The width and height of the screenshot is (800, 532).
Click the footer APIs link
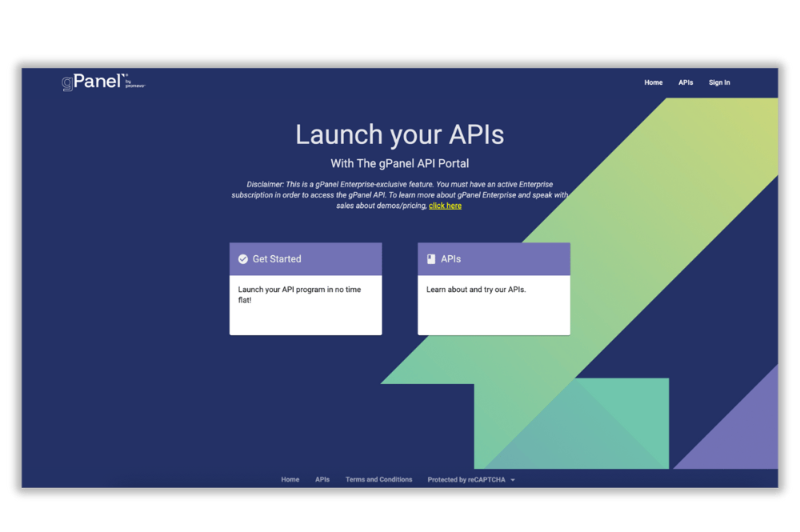click(x=322, y=479)
